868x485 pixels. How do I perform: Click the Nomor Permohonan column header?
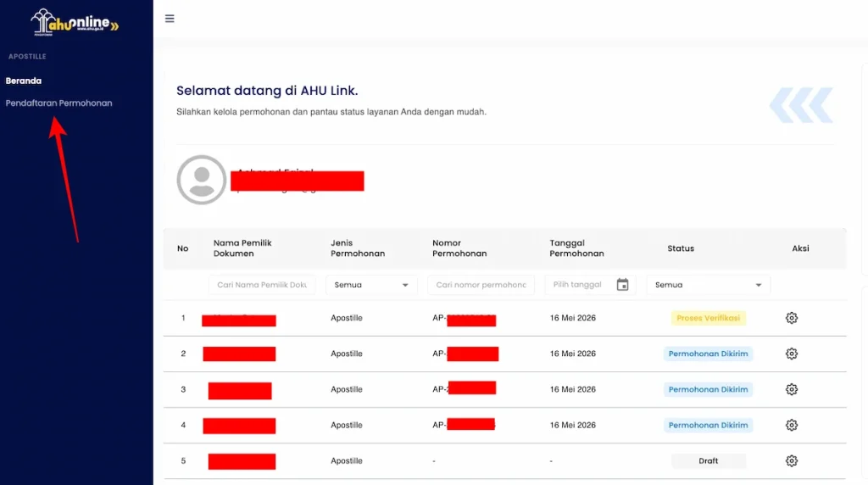pyautogui.click(x=459, y=248)
